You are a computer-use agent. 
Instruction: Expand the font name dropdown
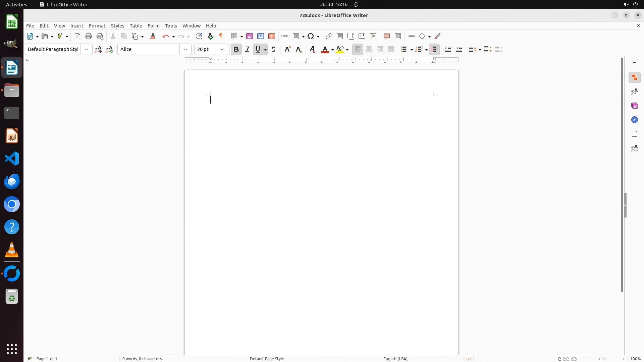[x=185, y=50]
